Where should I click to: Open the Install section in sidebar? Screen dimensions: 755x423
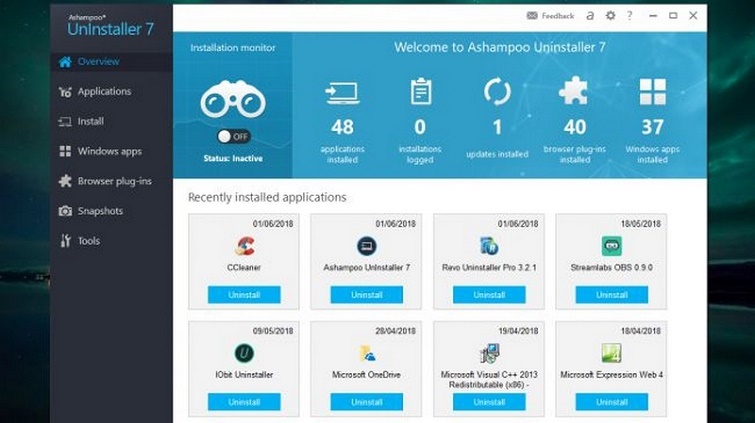pos(91,121)
